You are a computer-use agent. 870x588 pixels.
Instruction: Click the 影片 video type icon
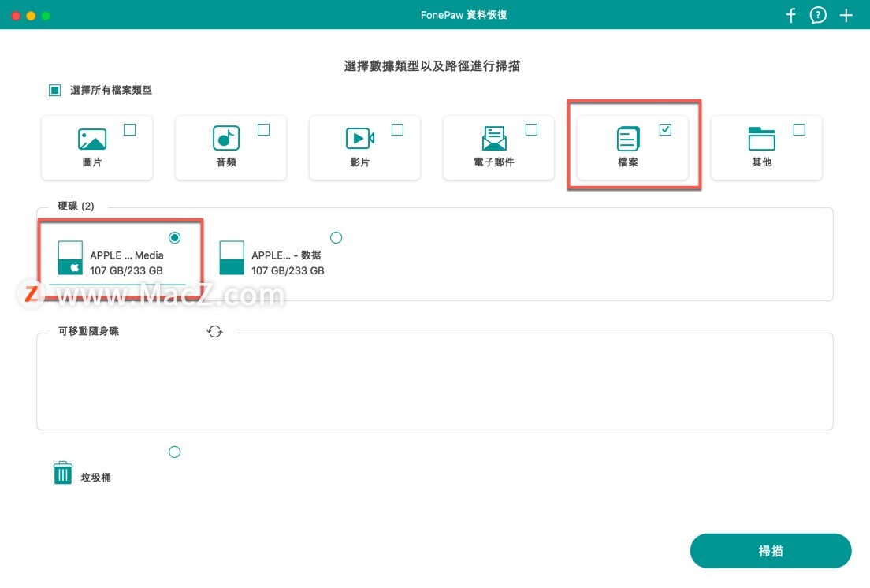pyautogui.click(x=360, y=138)
